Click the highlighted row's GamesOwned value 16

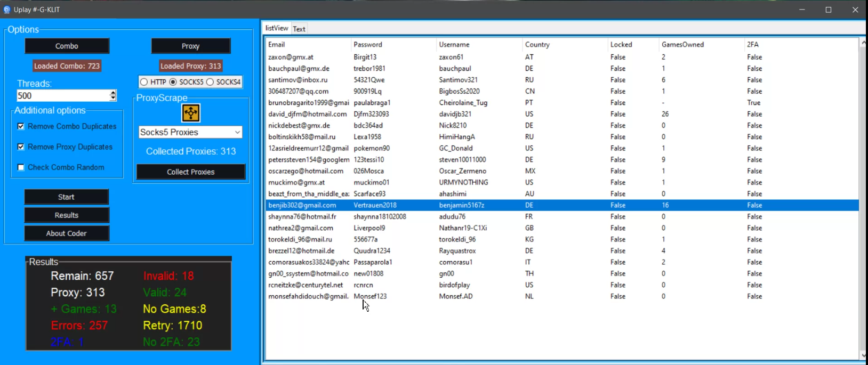pos(665,205)
